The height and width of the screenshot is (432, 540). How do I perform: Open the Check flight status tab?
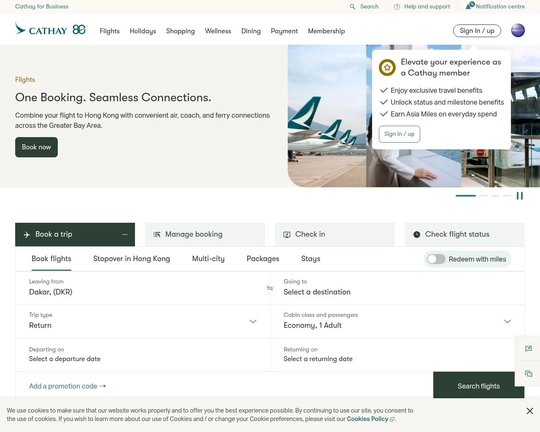click(x=465, y=235)
